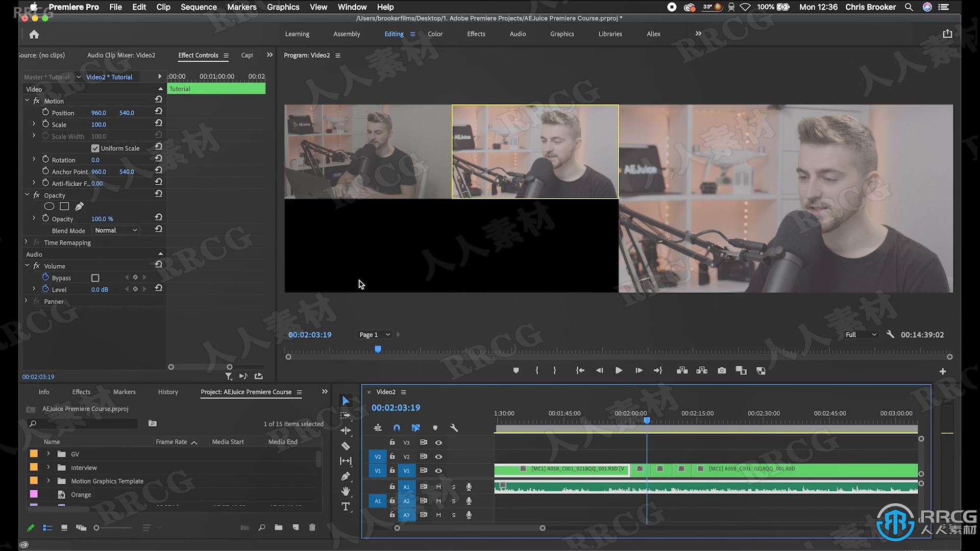Create 4-point polygon mask under Opacity
The height and width of the screenshot is (551, 980).
coord(64,207)
